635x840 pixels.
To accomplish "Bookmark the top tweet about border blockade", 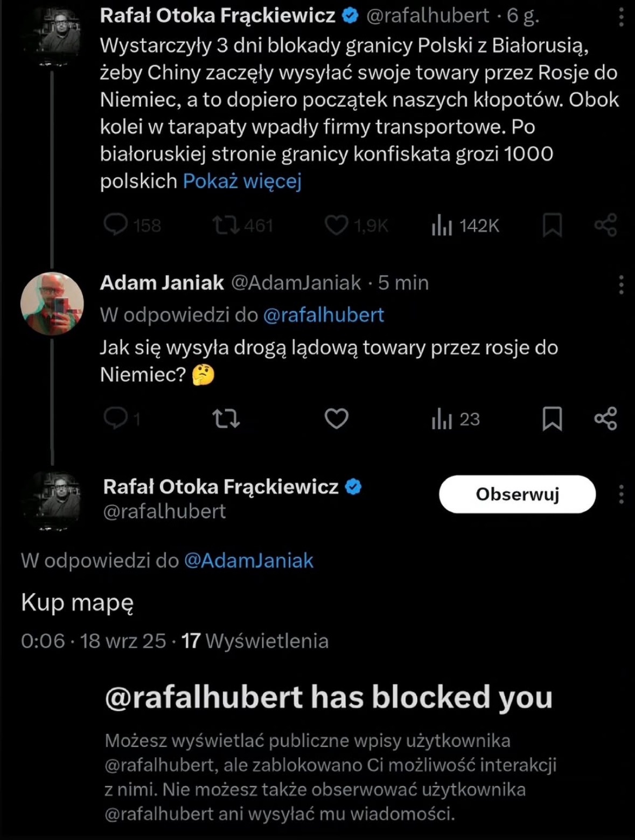I will [552, 225].
